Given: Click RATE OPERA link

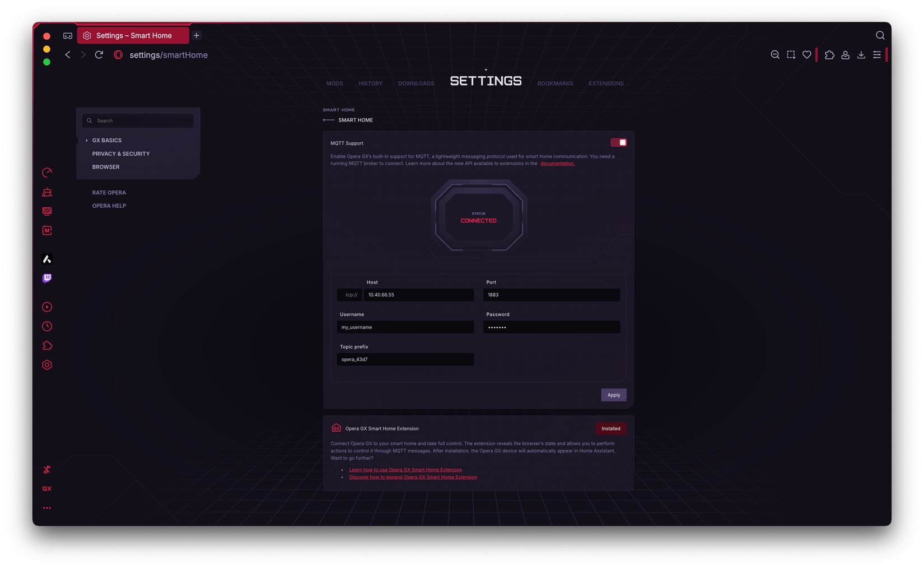Looking at the screenshot, I should coord(109,193).
